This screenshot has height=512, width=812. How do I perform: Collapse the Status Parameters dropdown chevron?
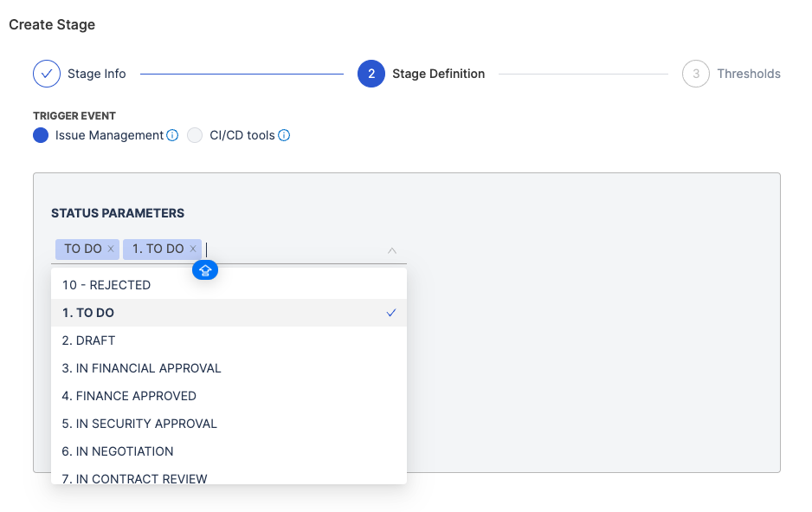pos(392,250)
